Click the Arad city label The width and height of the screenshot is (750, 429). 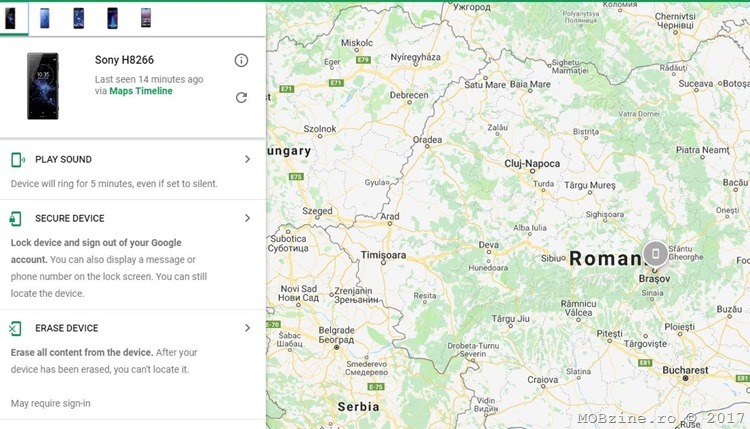click(390, 216)
